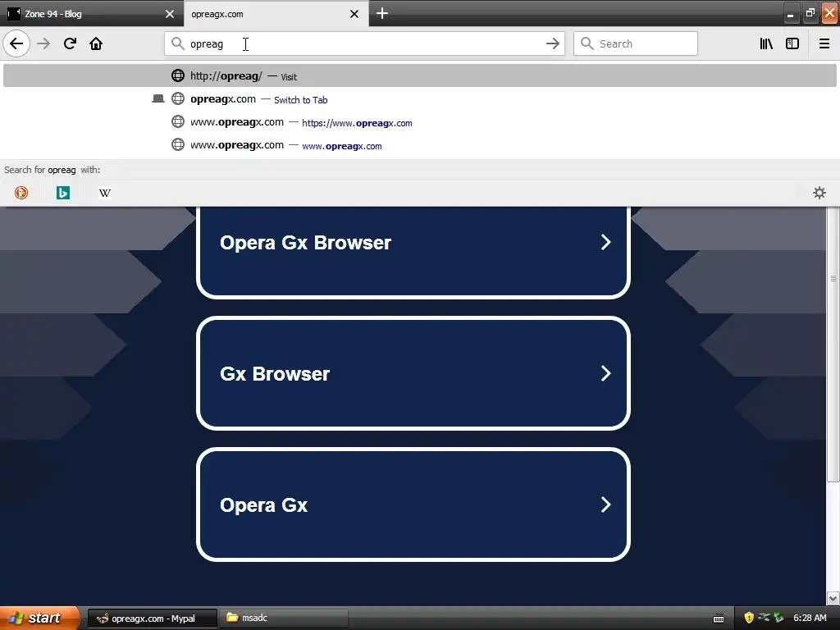The height and width of the screenshot is (630, 840).
Task: Search opreag with DuckDuckGo
Action: click(x=21, y=192)
